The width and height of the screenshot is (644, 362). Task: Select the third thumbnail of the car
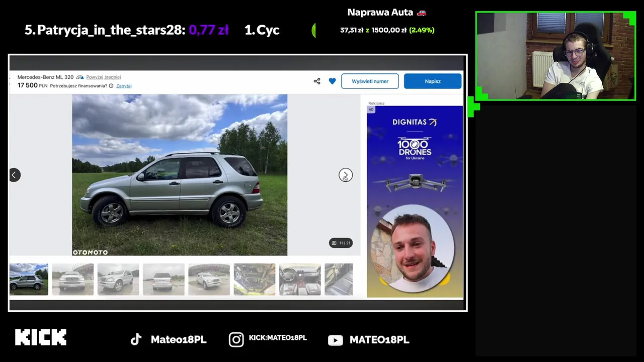pos(118,279)
